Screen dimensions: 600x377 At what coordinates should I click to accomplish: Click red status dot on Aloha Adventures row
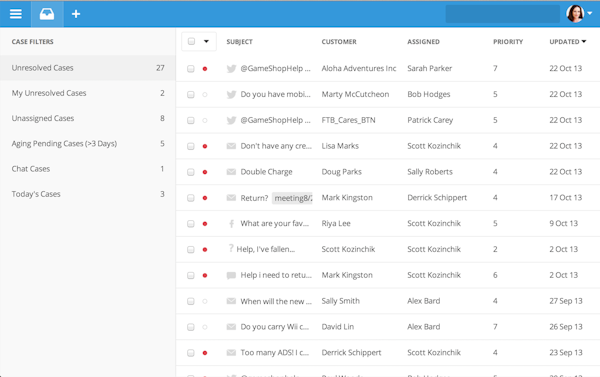pyautogui.click(x=205, y=69)
